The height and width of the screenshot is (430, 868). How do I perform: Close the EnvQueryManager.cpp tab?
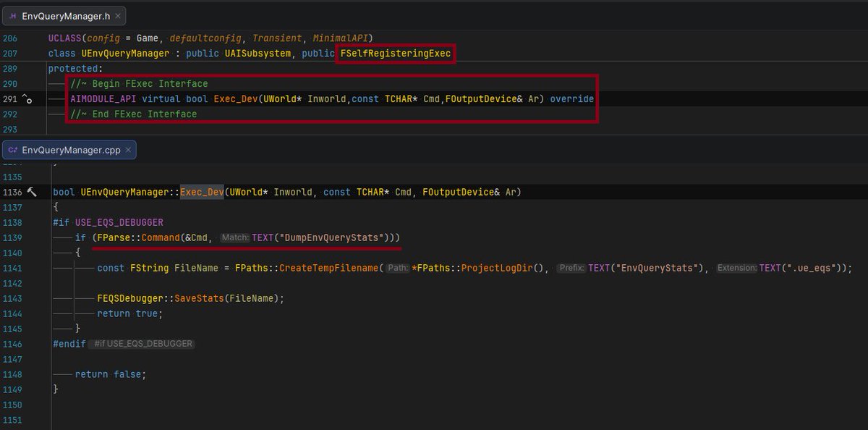[127, 150]
